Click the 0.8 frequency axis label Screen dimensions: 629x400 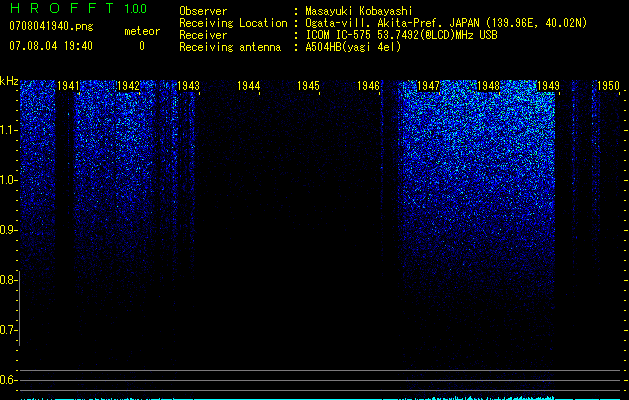point(8,280)
